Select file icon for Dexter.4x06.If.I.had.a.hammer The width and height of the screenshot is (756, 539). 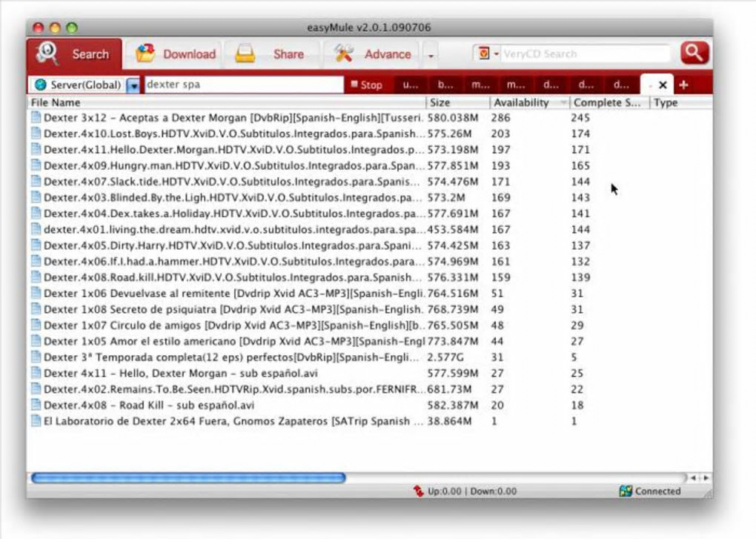pos(36,261)
